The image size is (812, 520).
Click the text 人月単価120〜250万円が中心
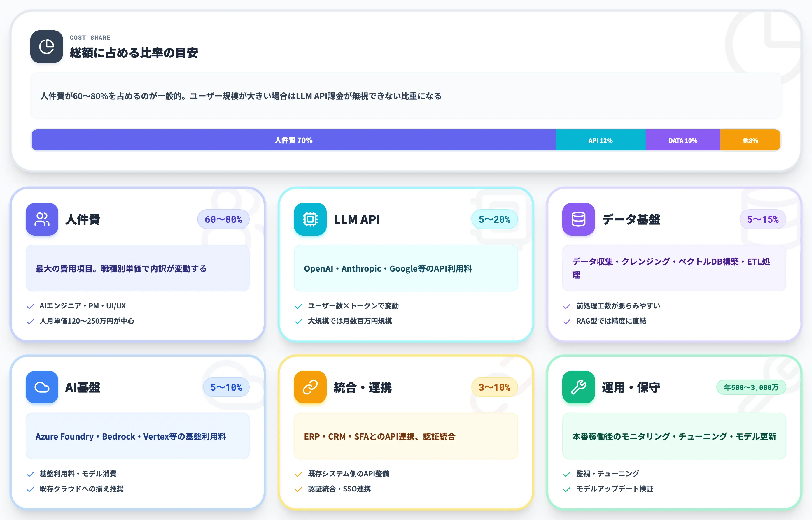(x=87, y=321)
